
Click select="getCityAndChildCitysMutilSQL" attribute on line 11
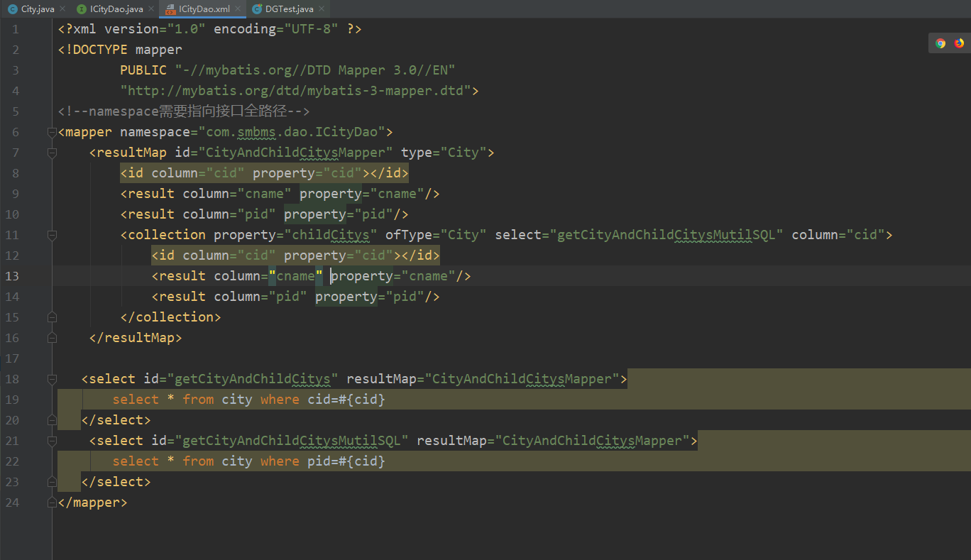640,235
